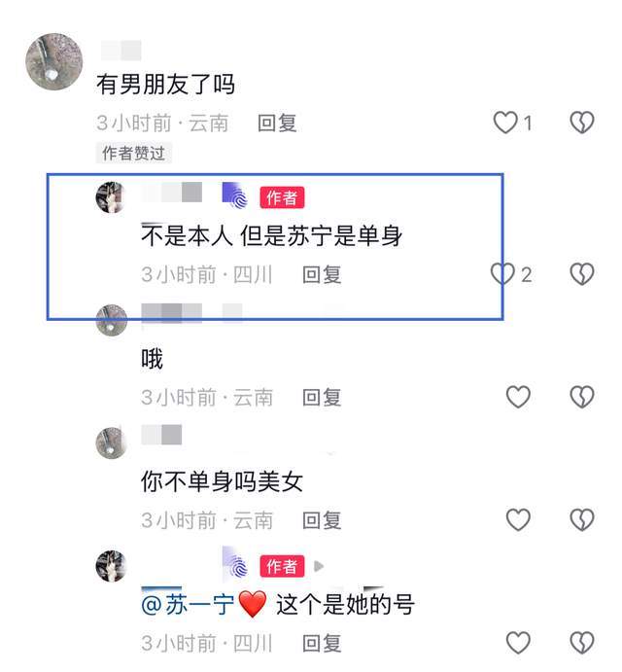Tap broken heart beside '哦' reply
The width and height of the screenshot is (622, 672).
tap(582, 397)
